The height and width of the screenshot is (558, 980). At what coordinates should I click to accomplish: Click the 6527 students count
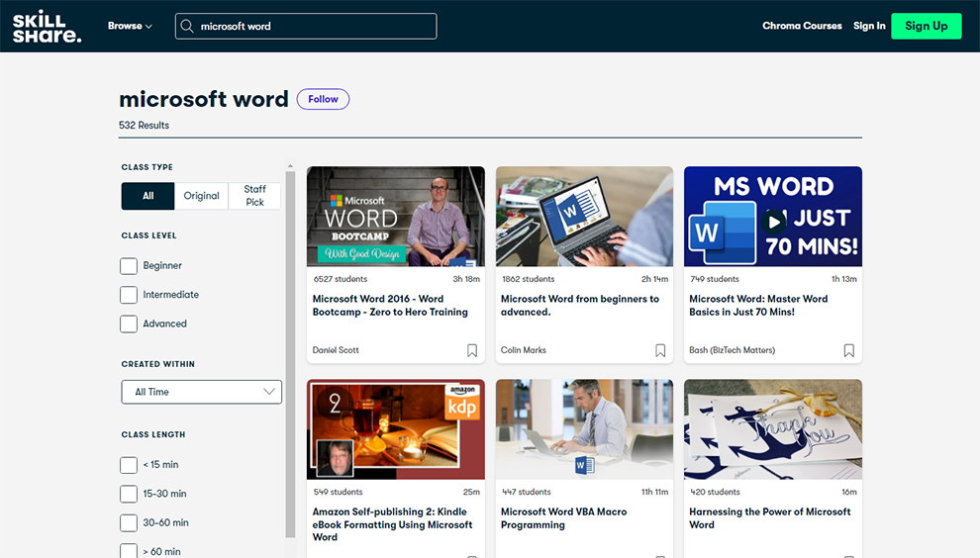click(x=341, y=279)
